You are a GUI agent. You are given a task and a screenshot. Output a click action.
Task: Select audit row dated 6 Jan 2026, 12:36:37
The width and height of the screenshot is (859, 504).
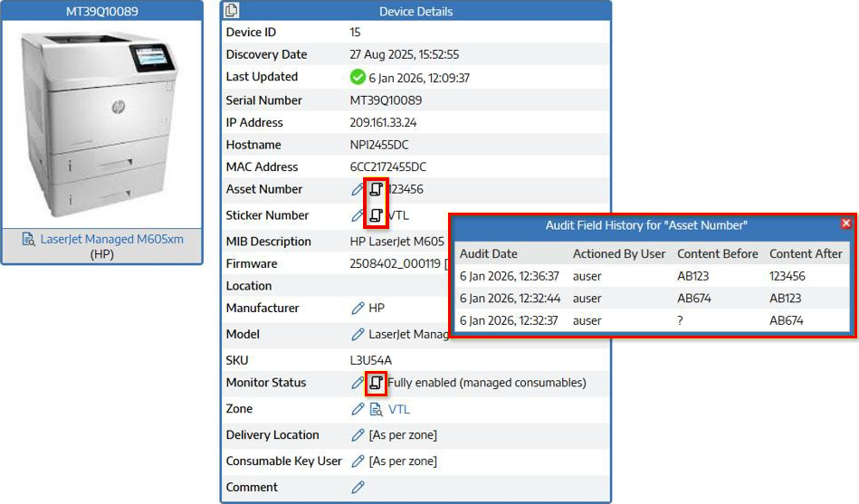(x=652, y=276)
